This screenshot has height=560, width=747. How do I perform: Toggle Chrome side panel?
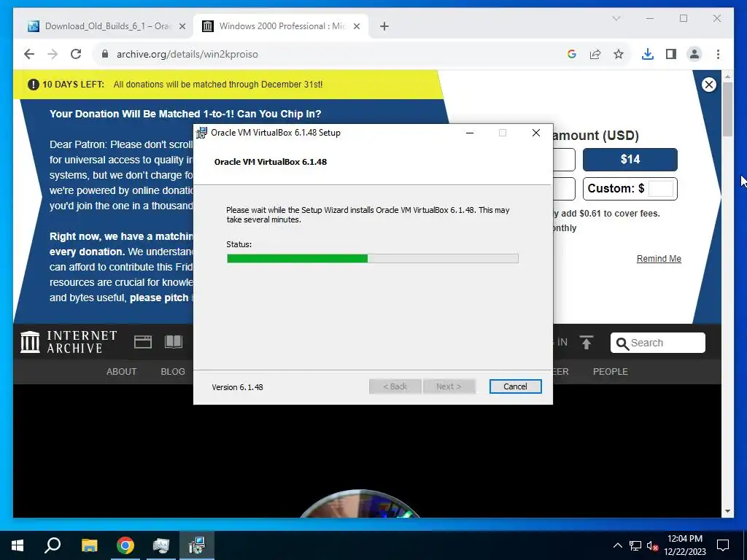click(x=671, y=54)
